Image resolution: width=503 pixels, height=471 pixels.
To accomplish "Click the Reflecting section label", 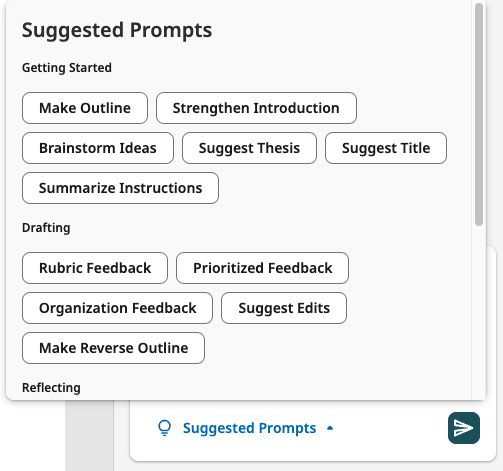I will 51,388.
